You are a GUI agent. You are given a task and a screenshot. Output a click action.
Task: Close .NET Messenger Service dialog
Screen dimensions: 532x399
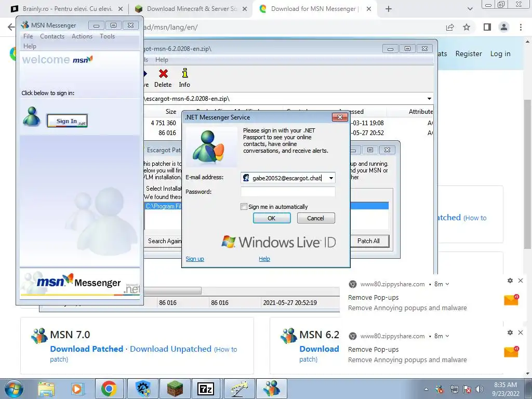340,117
